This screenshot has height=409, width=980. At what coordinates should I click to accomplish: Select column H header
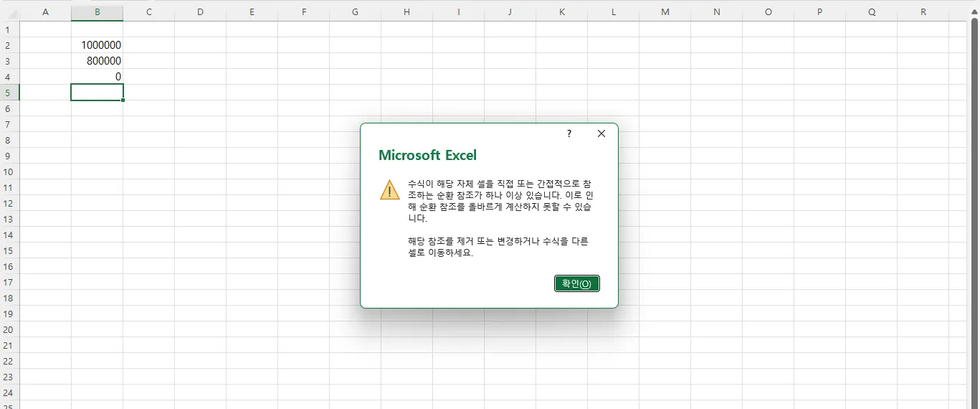[406, 12]
